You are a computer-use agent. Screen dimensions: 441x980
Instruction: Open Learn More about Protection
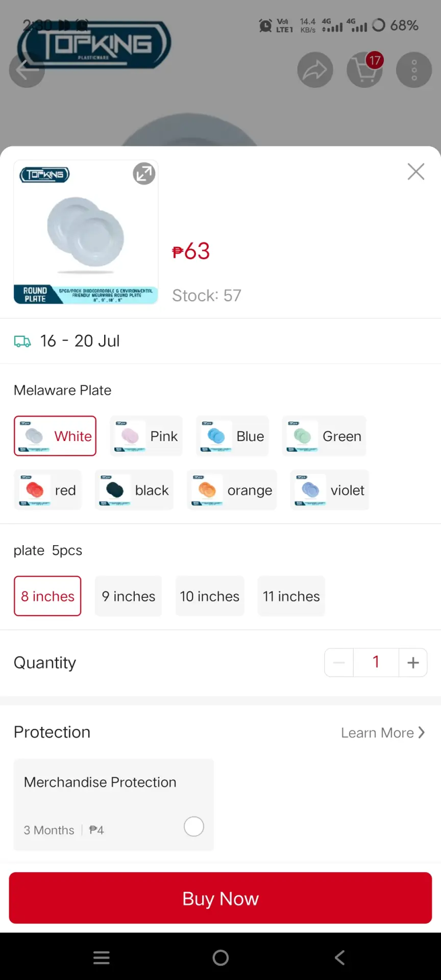pos(383,732)
